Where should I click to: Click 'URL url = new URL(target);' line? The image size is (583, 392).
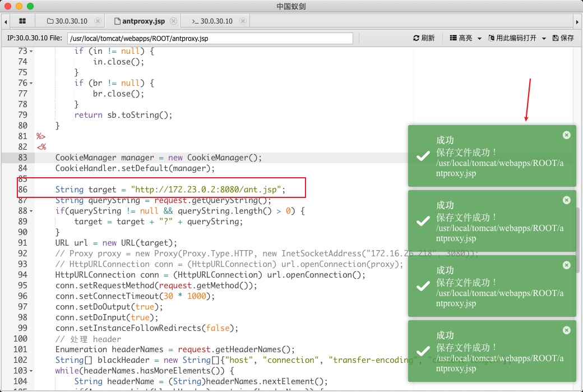[x=117, y=243]
